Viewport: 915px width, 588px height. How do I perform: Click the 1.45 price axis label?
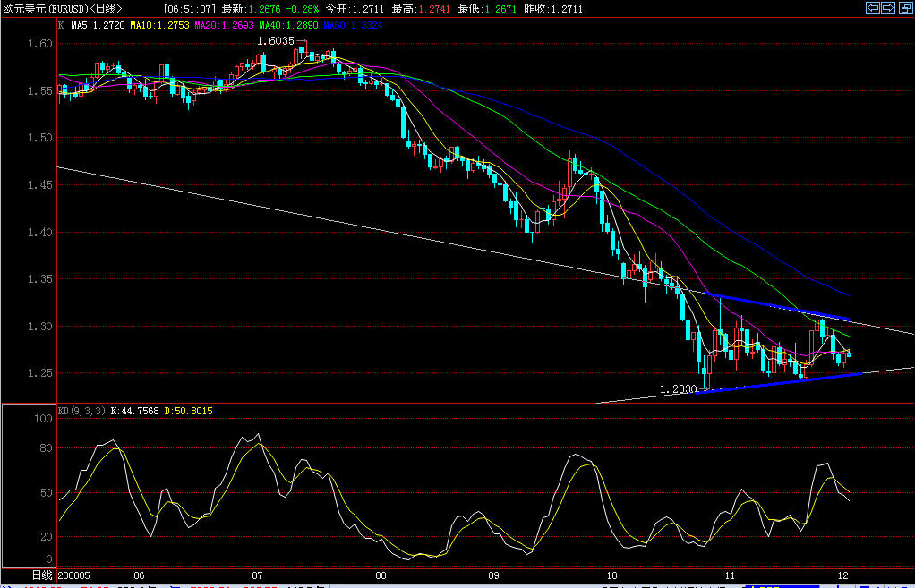(41, 185)
